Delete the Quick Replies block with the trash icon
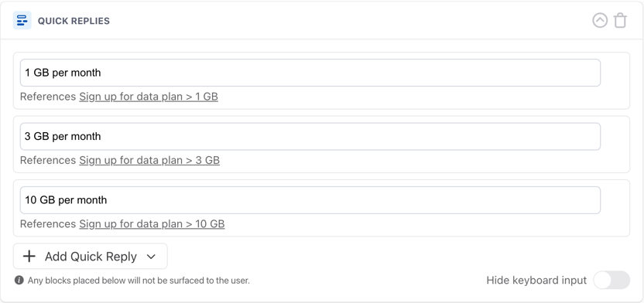Image resolution: width=644 pixels, height=303 pixels. 620,20
